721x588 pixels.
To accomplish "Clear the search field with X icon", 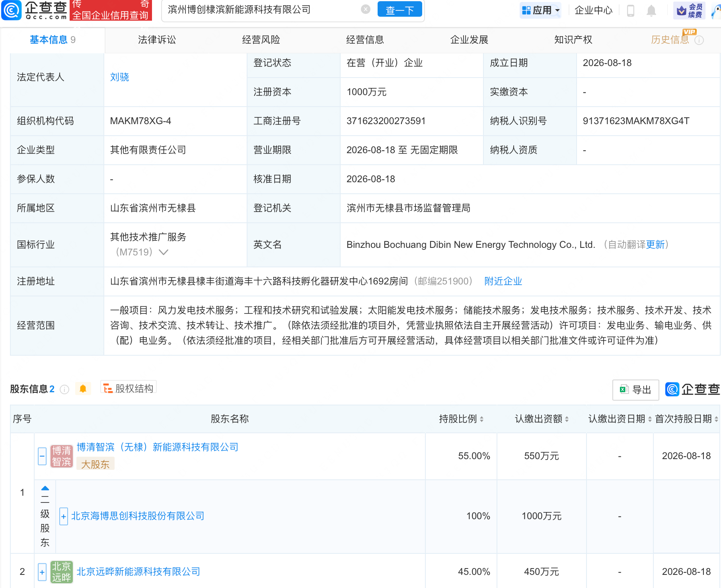I will [366, 10].
